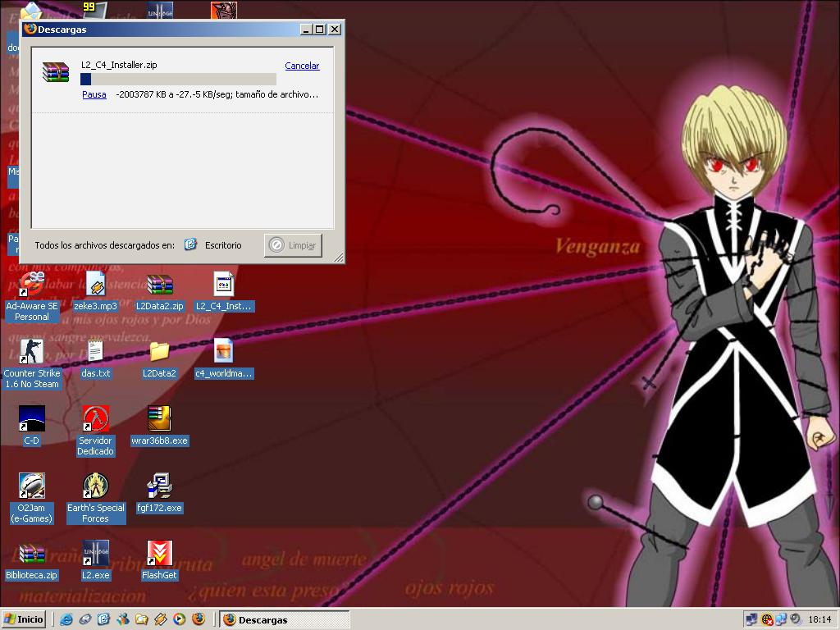
Task: Open the disconnected network globe tray icon
Action: pyautogui.click(x=767, y=620)
